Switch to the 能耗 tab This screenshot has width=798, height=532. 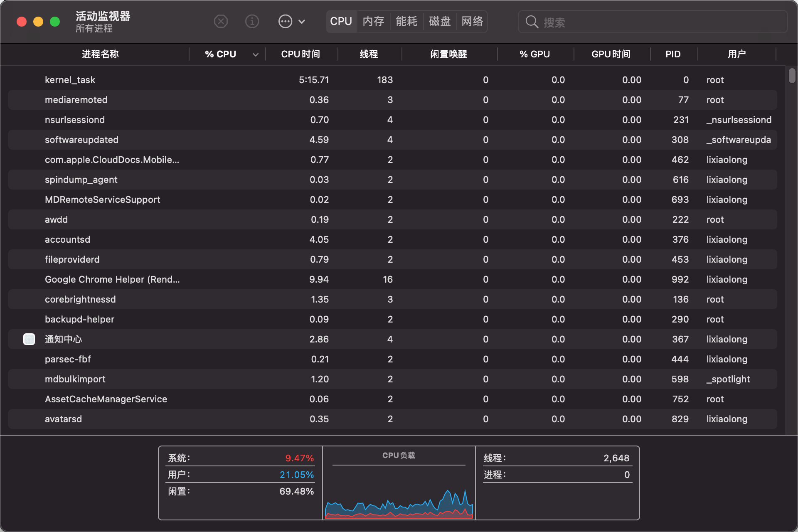406,21
